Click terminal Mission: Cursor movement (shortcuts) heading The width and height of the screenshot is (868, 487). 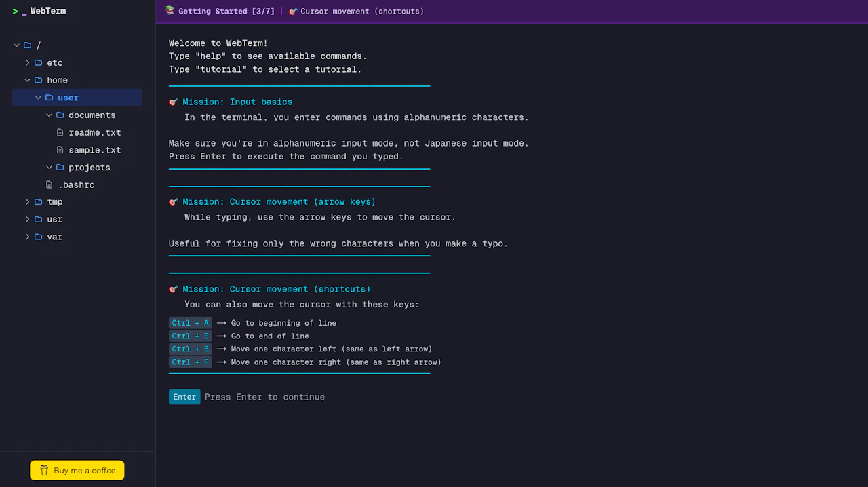277,289
